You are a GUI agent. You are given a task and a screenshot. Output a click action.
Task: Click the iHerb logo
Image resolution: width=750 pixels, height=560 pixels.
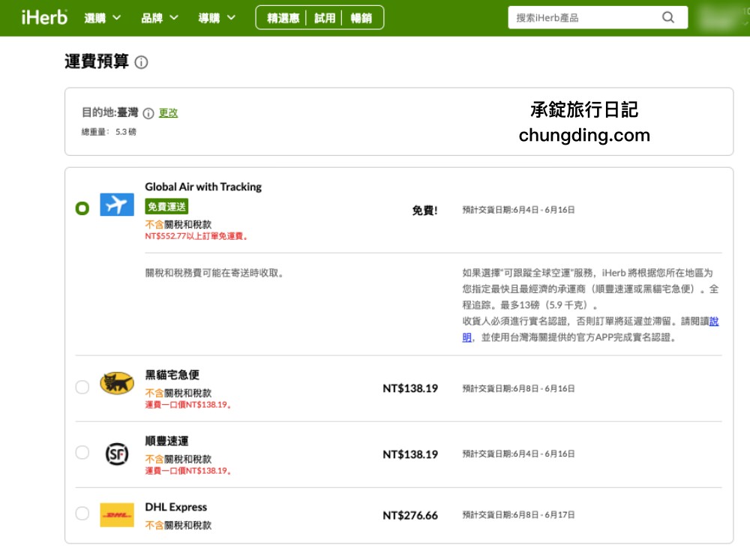click(43, 17)
